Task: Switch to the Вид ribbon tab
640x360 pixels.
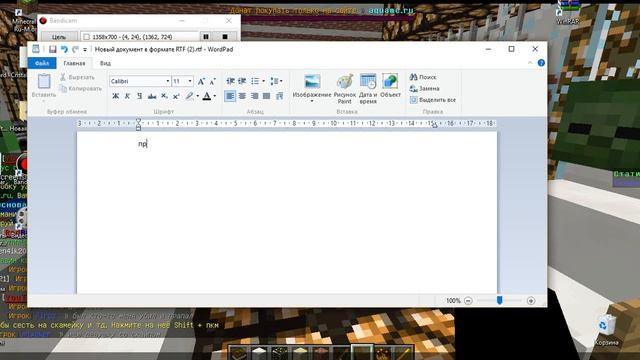Action: (x=105, y=63)
